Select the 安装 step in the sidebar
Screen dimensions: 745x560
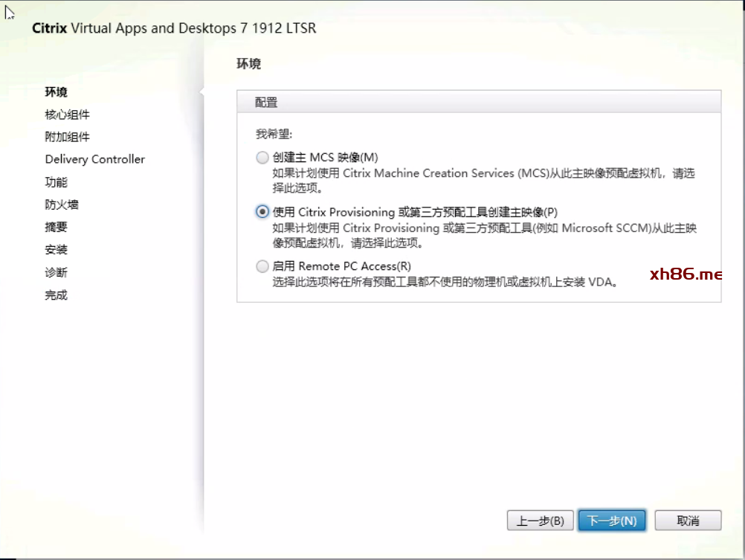57,250
